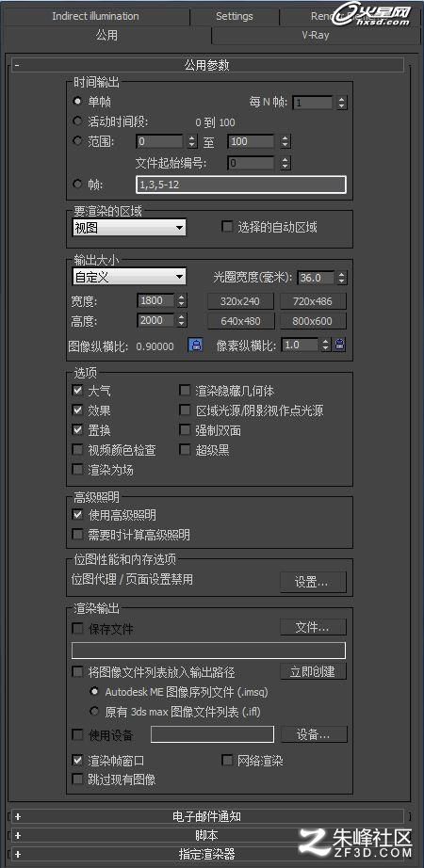
Task: Open the Indirect illumination tab
Action: tap(95, 16)
